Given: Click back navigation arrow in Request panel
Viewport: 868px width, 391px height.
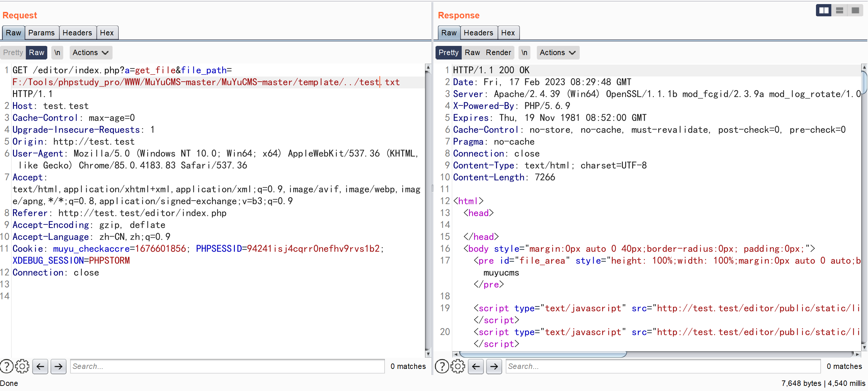Looking at the screenshot, I should pos(40,366).
